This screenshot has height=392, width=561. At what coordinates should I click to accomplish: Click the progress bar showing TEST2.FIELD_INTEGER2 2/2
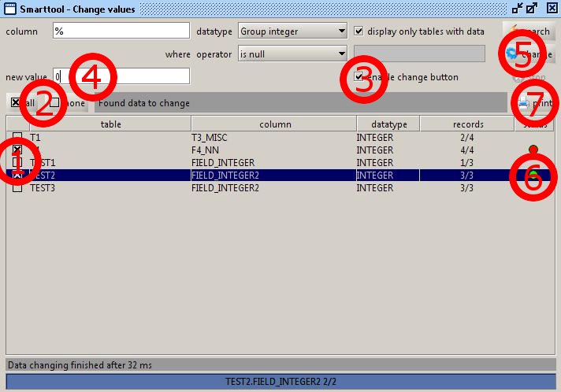pos(280,381)
